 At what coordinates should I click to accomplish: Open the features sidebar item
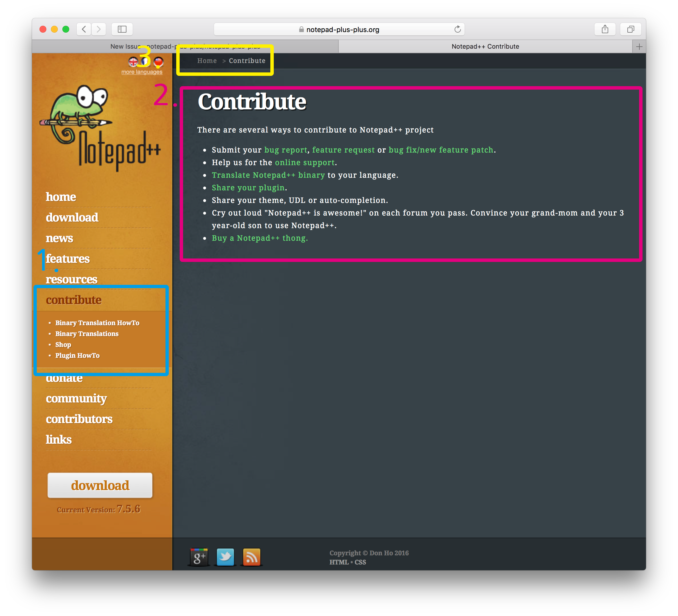click(68, 259)
